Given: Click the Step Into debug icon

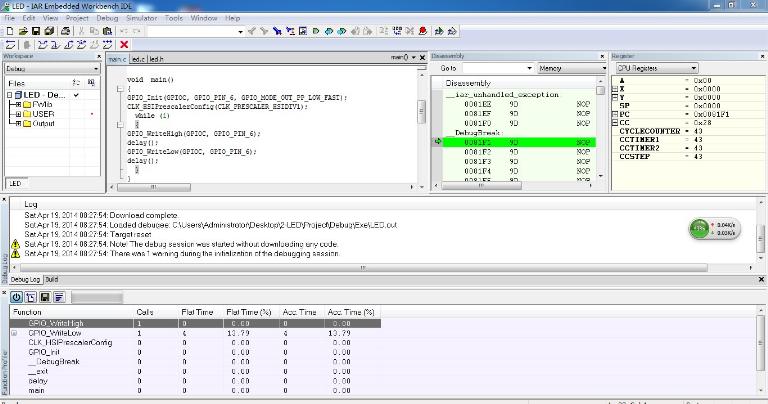Looking at the screenshot, I should (56, 45).
